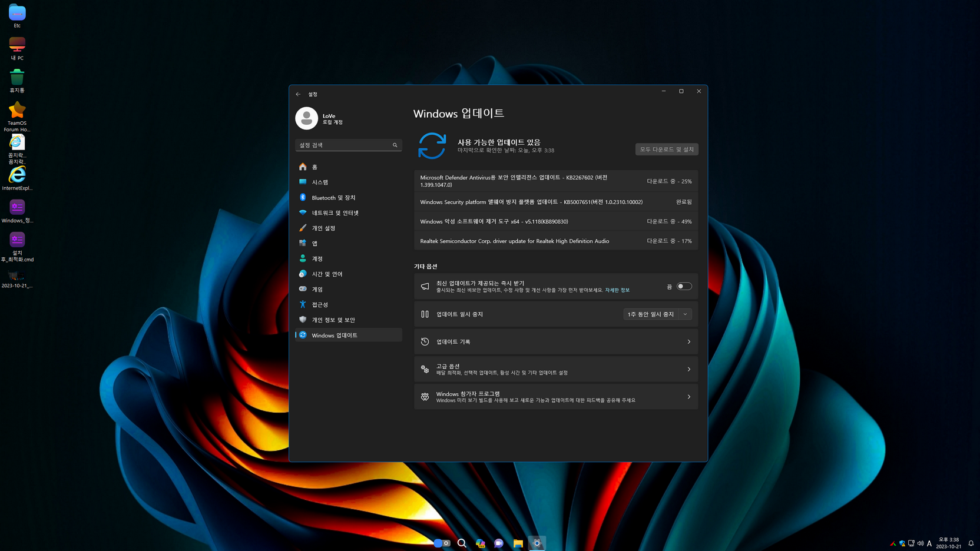Image resolution: width=980 pixels, height=551 pixels.
Task: Click the Windows 참가자 프로그램 icon
Action: point(425,397)
